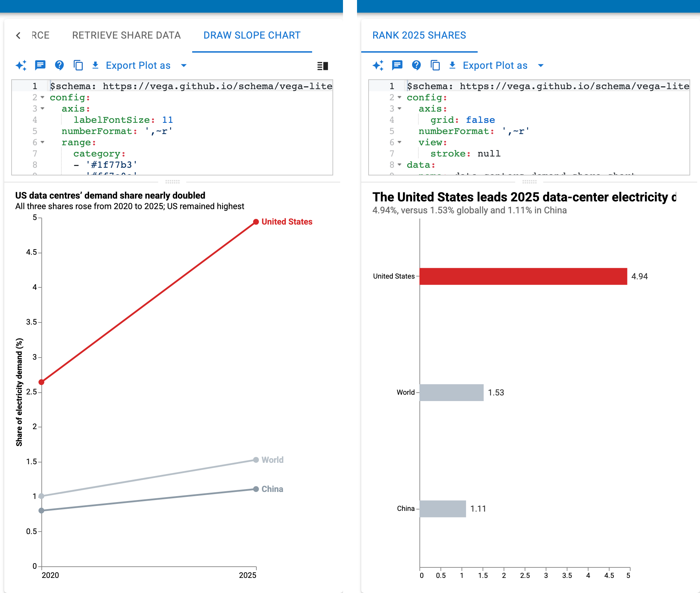The image size is (700, 593).
Task: Click the United States 2020 start dot
Action: [41, 382]
